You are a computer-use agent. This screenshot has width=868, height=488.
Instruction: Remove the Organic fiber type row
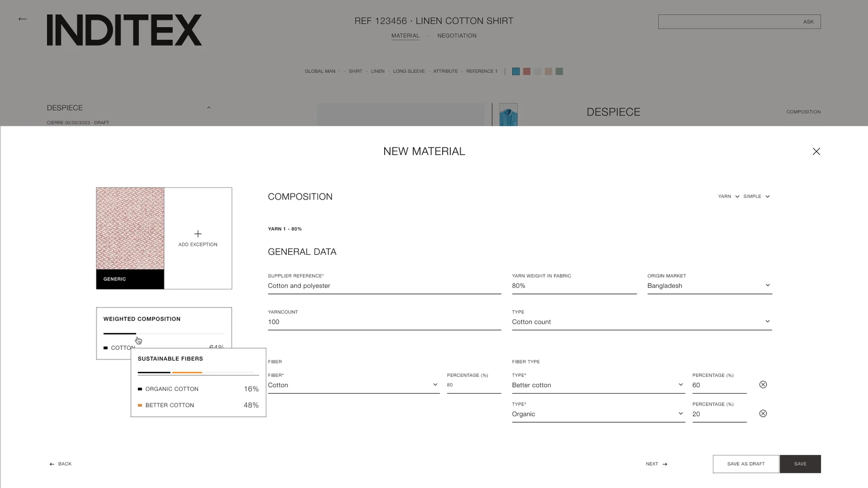point(763,413)
